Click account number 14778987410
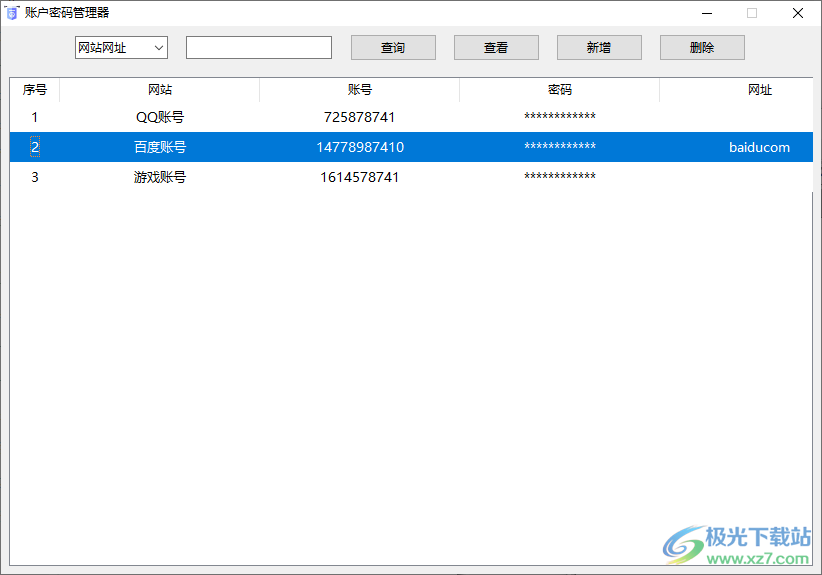The width and height of the screenshot is (822, 575). pyautogui.click(x=360, y=147)
